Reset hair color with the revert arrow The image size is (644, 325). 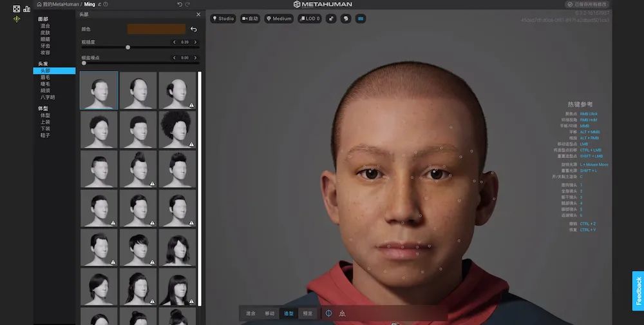193,29
